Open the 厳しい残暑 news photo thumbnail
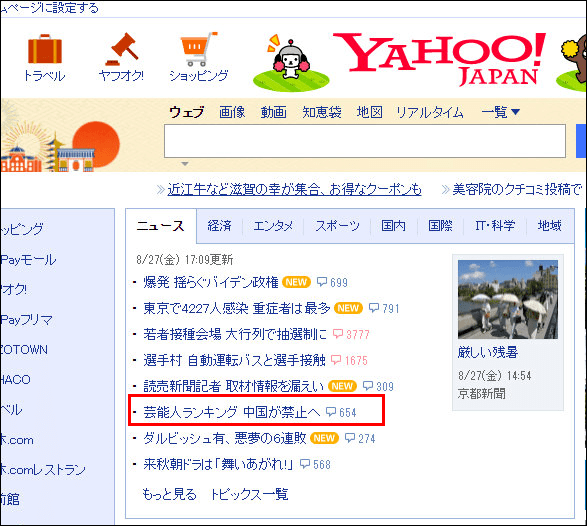The image size is (587, 526). pyautogui.click(x=508, y=300)
